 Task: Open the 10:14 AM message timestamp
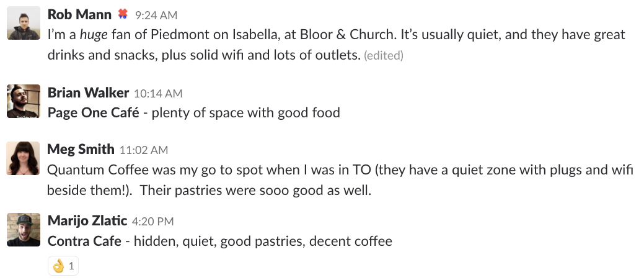click(158, 94)
